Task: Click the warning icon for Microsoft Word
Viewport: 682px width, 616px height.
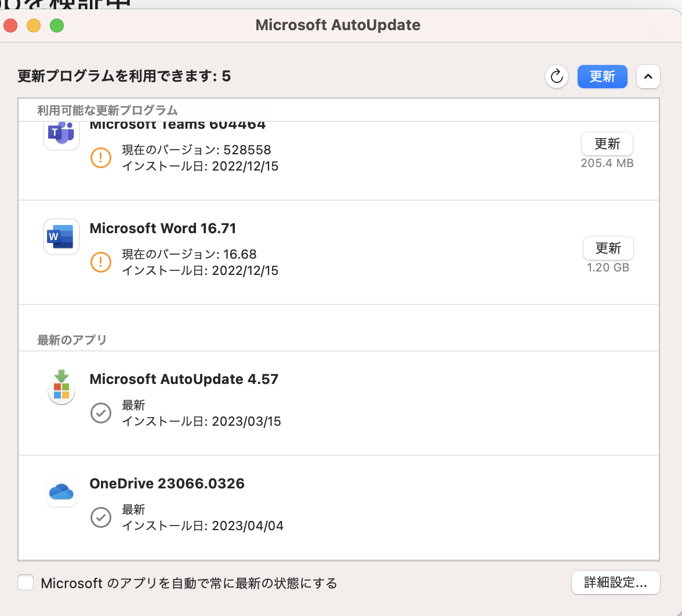Action: pos(100,262)
